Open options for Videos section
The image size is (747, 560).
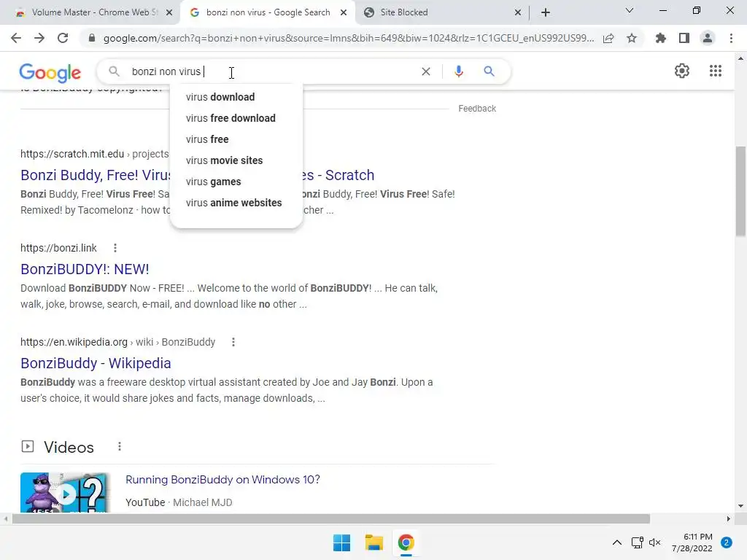(120, 446)
